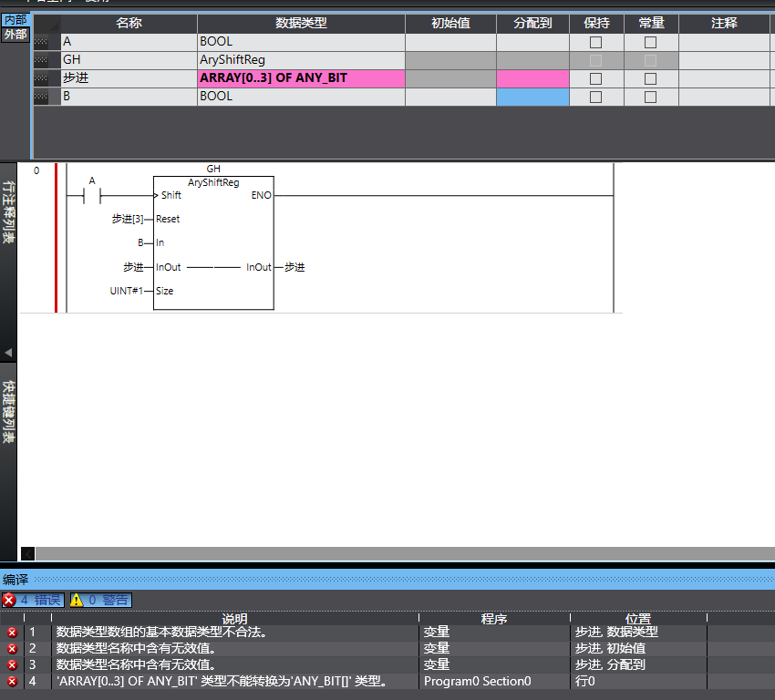775x700 pixels.
Task: Select the row handle for variable 步进
Action: coord(40,78)
